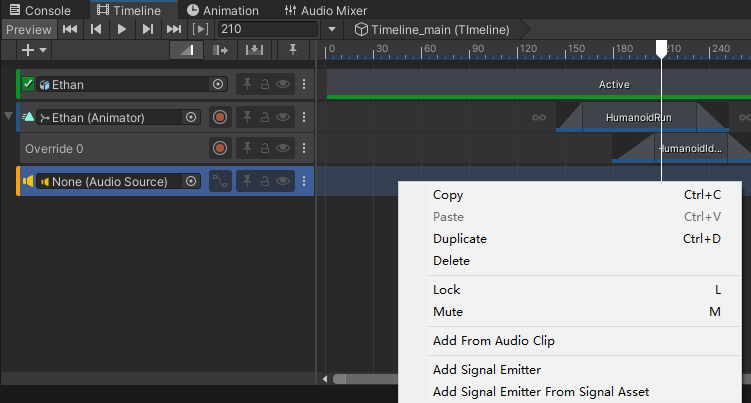Click the HumanoidRun animation clip
The width and height of the screenshot is (751, 403).
[640, 117]
